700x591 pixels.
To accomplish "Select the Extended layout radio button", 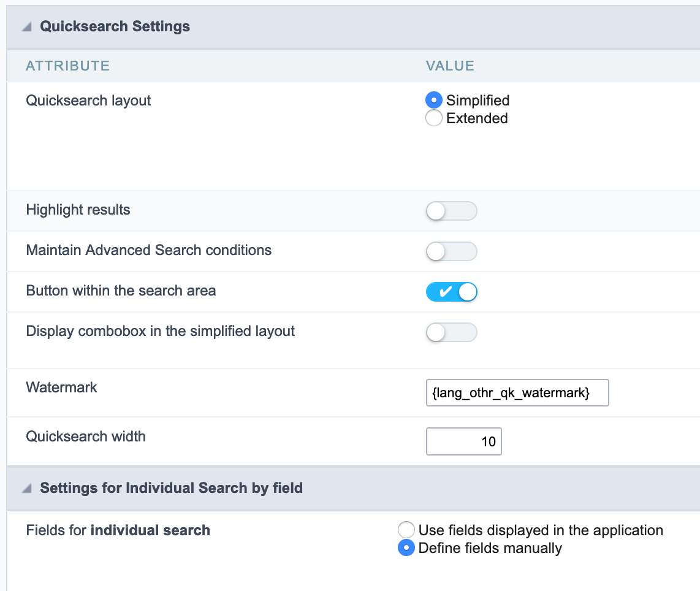I will (434, 118).
